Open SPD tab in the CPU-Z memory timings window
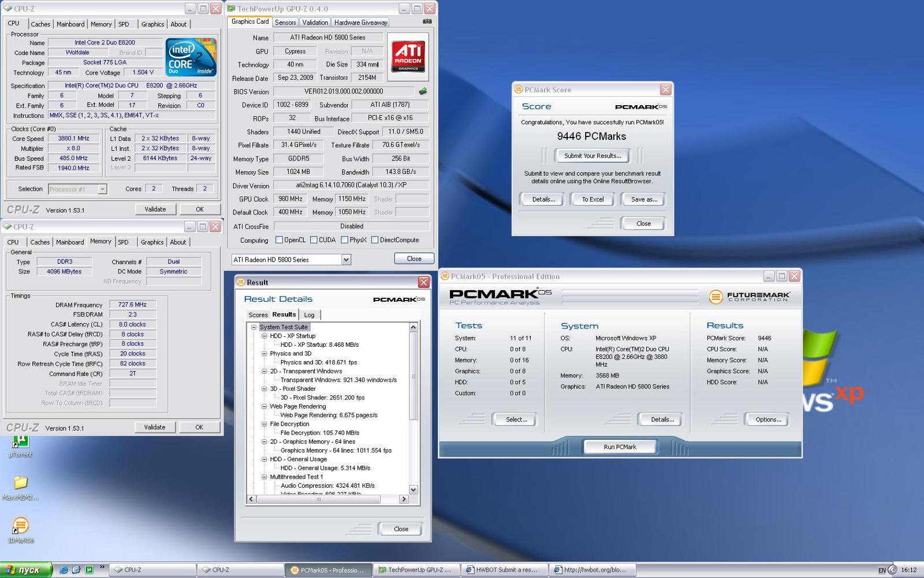The image size is (924, 578). 123,242
